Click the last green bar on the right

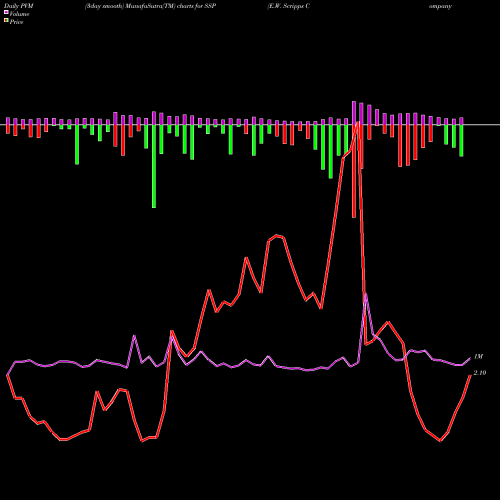click(461, 141)
